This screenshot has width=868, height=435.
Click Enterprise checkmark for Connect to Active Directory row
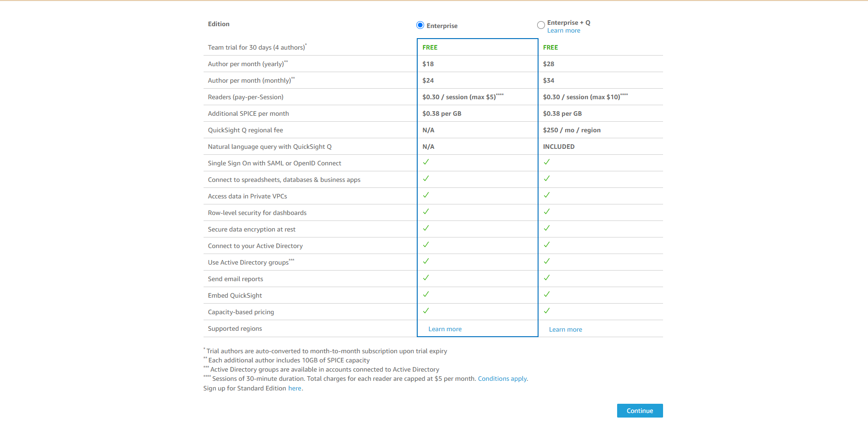point(426,244)
